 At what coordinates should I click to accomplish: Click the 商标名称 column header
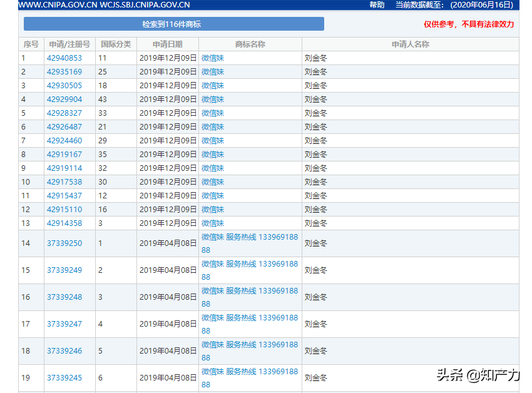click(250, 44)
